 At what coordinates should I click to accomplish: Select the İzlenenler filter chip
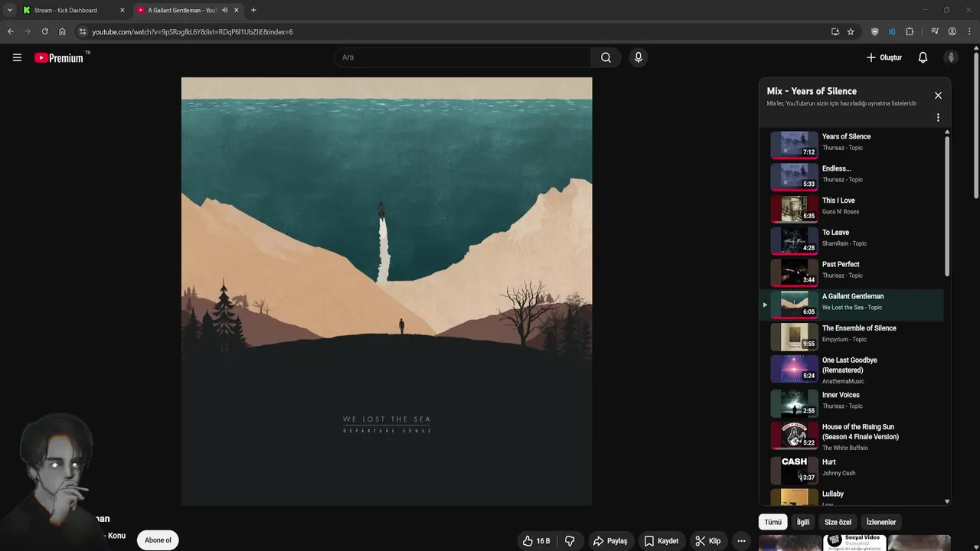pyautogui.click(x=881, y=522)
